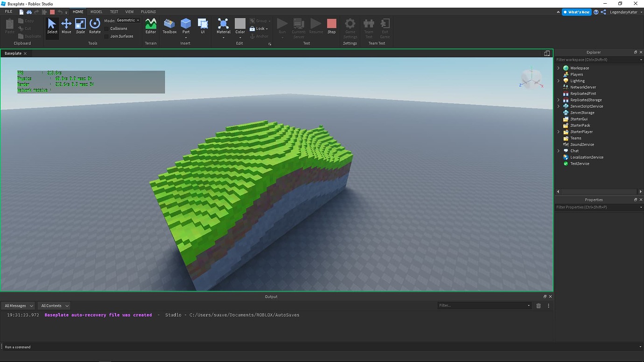Viewport: 644px width, 362px height.
Task: Toggle the Anchor property
Action: coord(259,36)
